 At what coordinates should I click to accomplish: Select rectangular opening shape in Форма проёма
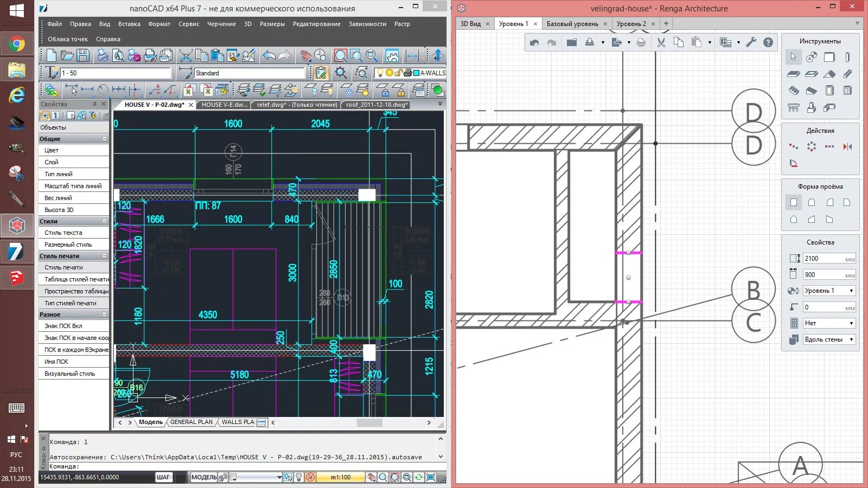[x=794, y=203]
